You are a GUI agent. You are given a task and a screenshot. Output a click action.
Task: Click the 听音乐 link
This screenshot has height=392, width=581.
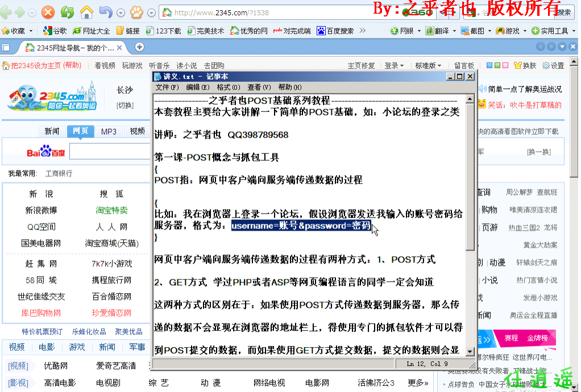point(159,65)
